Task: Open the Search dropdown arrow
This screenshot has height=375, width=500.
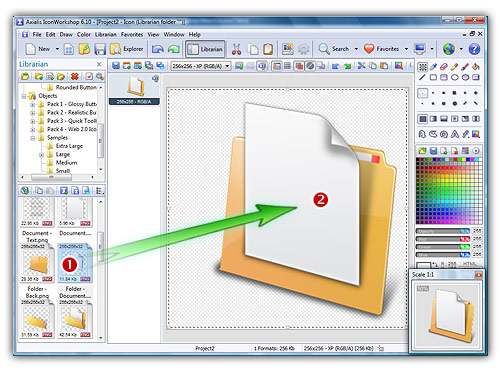Action: coord(356,49)
